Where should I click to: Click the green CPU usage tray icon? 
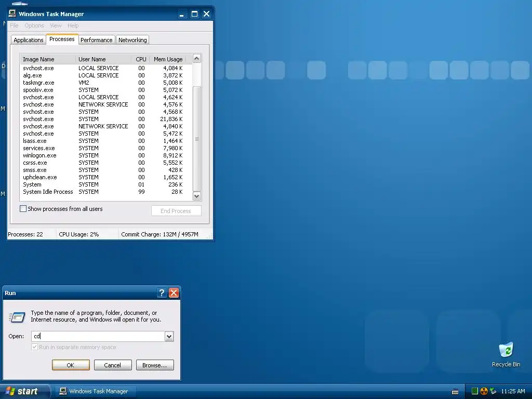click(x=475, y=391)
